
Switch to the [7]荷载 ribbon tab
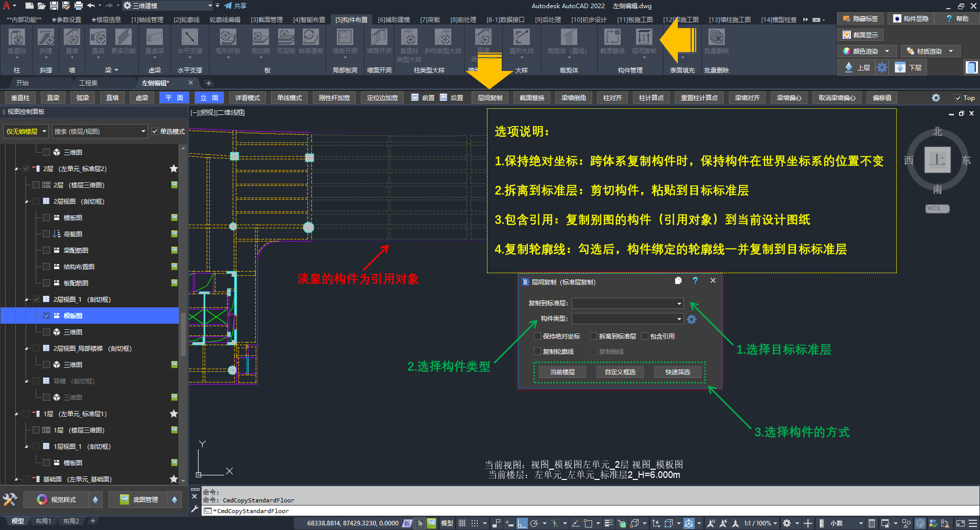point(430,19)
